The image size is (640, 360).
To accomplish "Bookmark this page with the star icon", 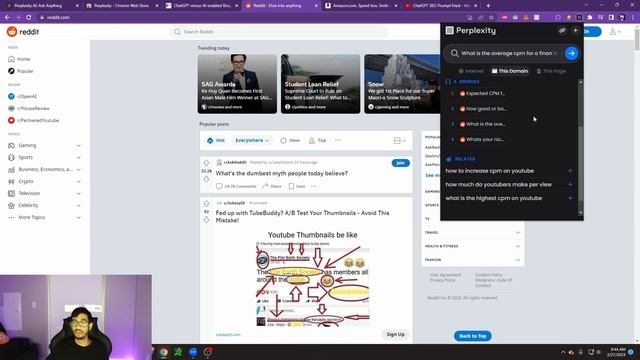I will tap(491, 18).
